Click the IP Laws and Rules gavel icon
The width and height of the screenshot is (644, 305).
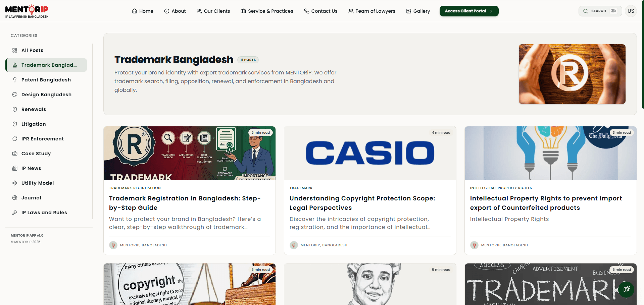click(15, 212)
